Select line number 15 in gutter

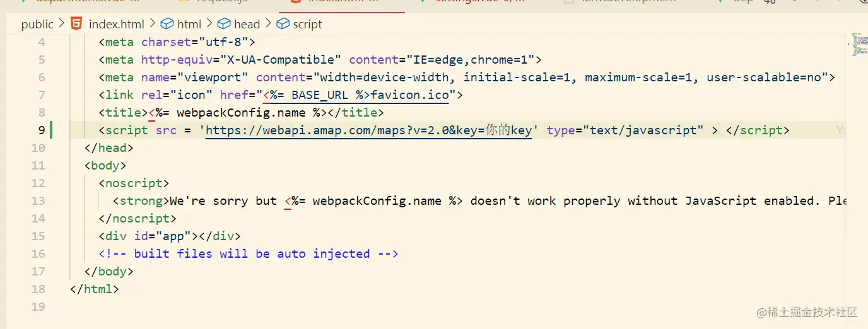(38, 236)
